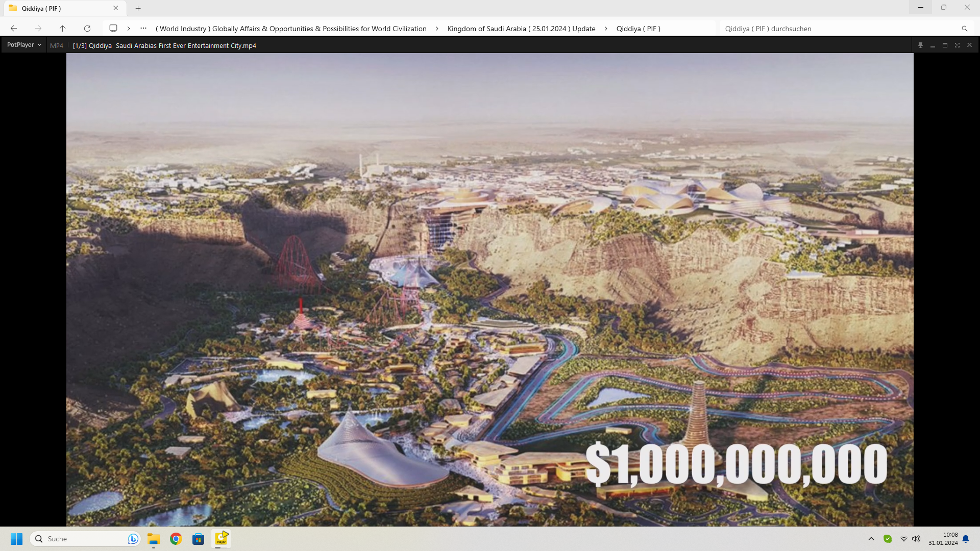
Task: Click the search magnifier in Explorer
Action: pyautogui.click(x=964, y=29)
